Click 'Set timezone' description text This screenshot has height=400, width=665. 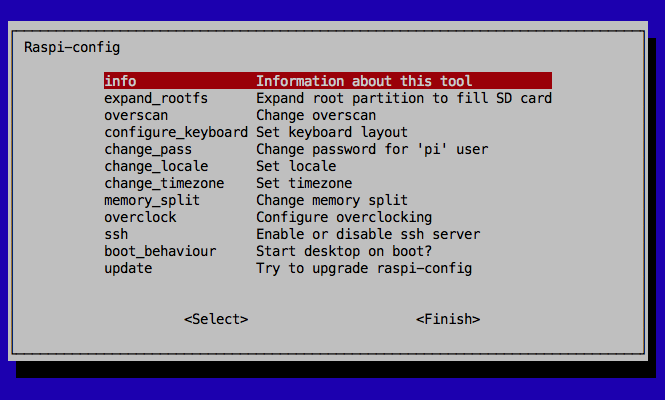click(x=304, y=183)
